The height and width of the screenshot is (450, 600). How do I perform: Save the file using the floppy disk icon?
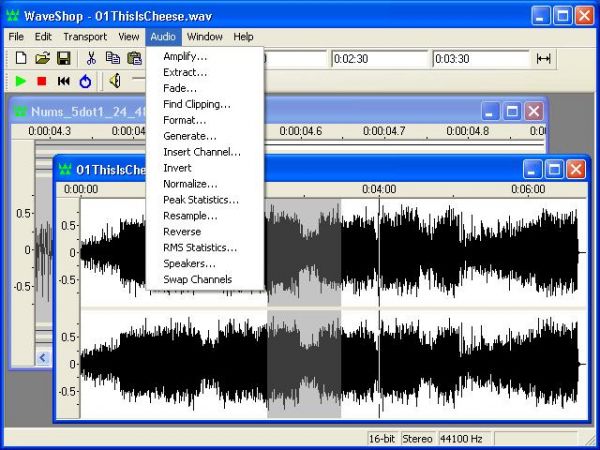coord(63,59)
